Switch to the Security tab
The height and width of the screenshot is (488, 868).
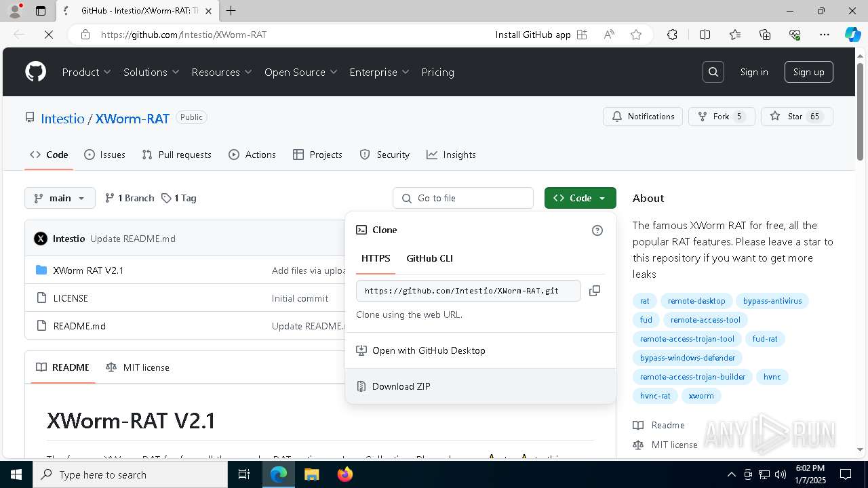tap(384, 155)
